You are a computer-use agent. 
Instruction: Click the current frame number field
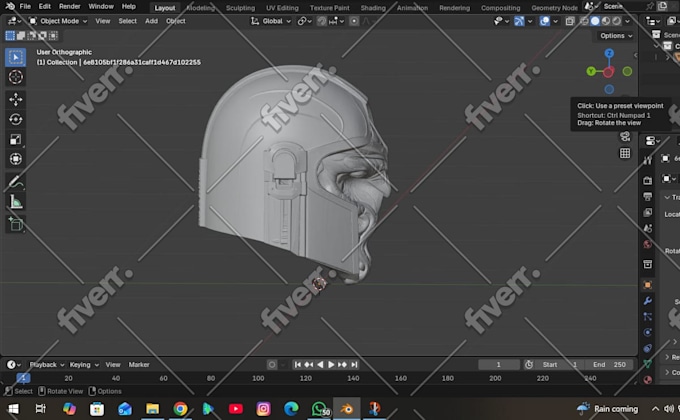click(499, 364)
